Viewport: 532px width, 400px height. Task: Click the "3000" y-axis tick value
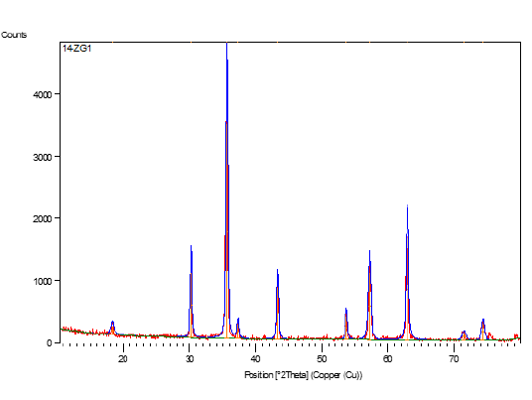point(43,157)
